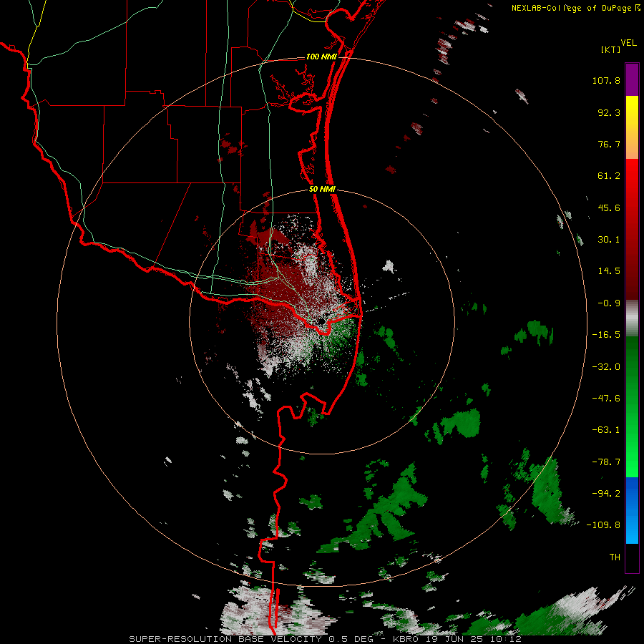
Task: Click the -0.9 legend value
Action: (x=609, y=303)
